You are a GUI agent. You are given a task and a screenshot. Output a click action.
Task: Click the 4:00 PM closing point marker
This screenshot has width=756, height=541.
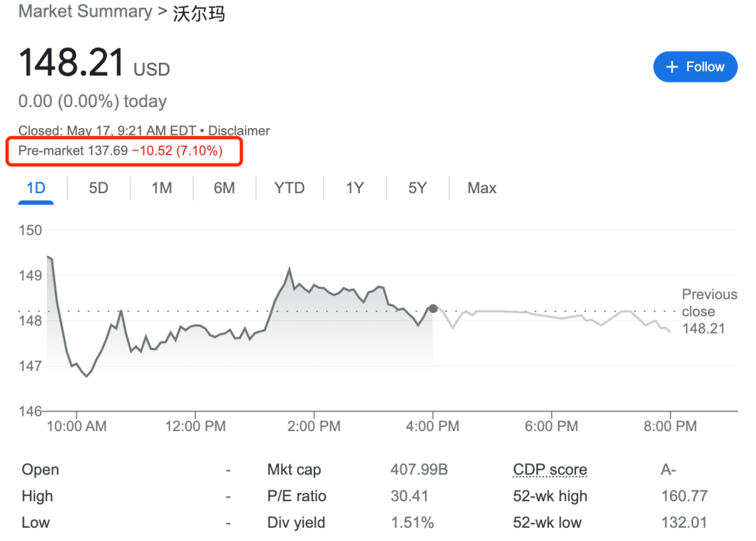pos(433,309)
